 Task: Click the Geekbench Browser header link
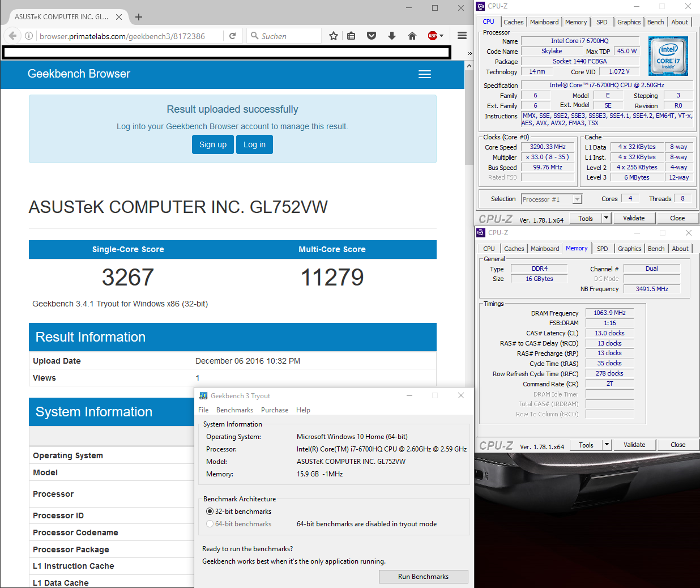(79, 74)
